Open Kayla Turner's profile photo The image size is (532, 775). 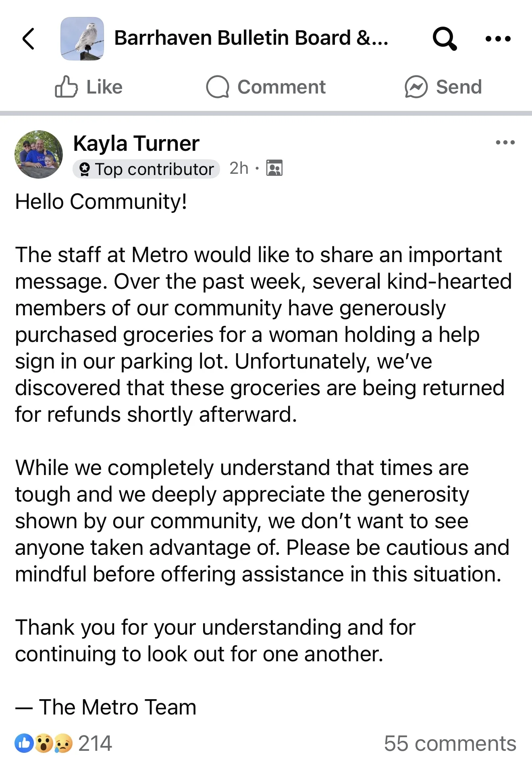[39, 154]
